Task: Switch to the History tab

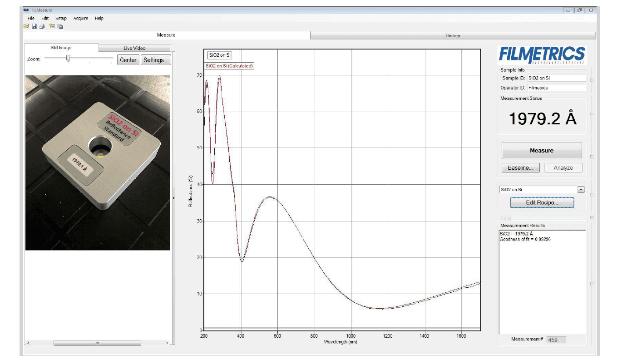Action: (x=453, y=35)
